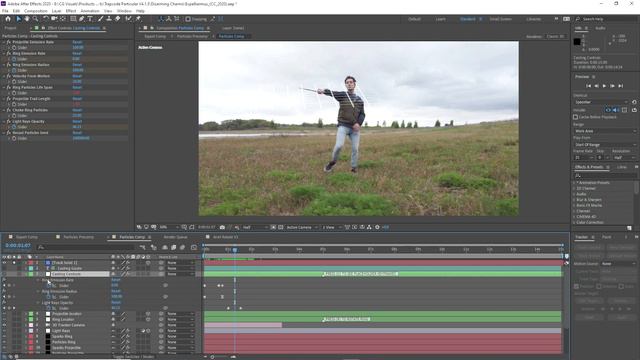The width and height of the screenshot is (640, 360).
Task: Open the Composition menu
Action: [x=36, y=11]
